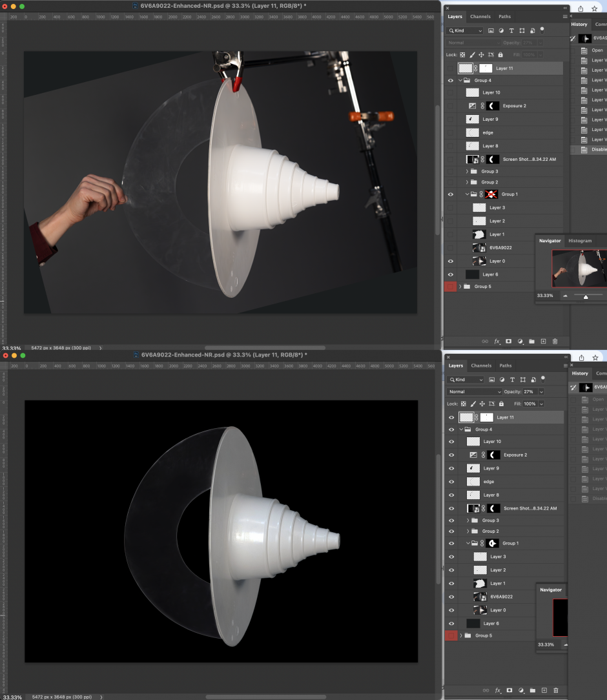The width and height of the screenshot is (607, 700).
Task: Click the new group folder icon in the upper Layers panel
Action: [532, 341]
